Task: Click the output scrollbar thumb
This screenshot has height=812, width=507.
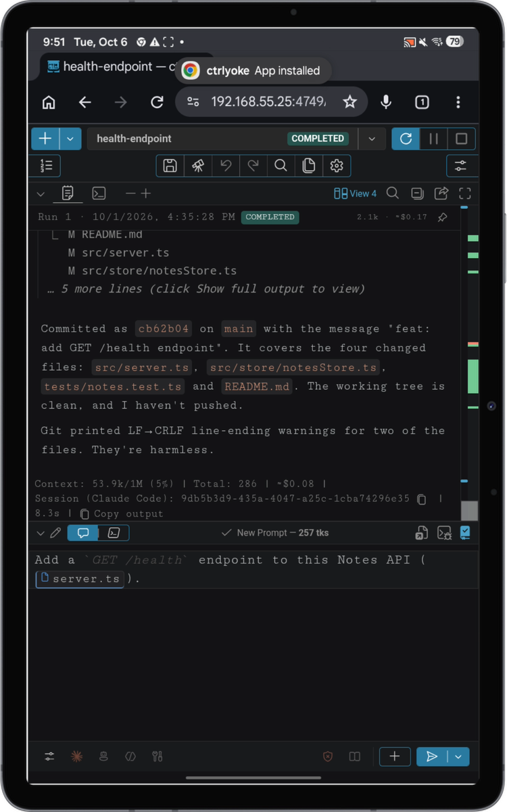Action: pos(469,510)
